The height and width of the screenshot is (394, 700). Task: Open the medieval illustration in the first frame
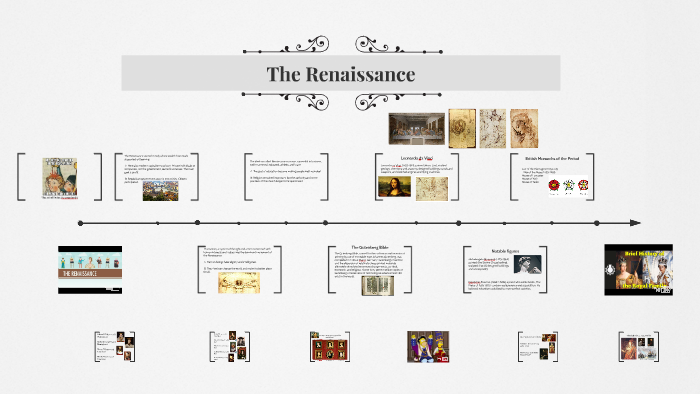point(60,178)
